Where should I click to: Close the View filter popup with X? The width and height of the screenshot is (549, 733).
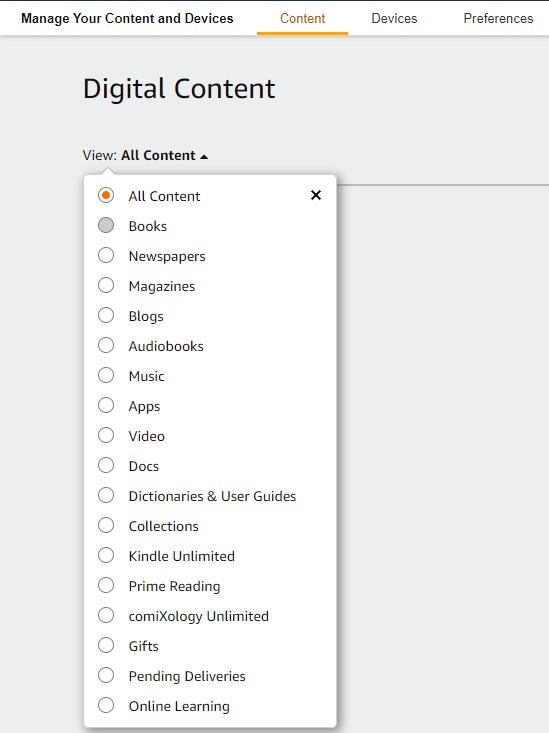(316, 195)
